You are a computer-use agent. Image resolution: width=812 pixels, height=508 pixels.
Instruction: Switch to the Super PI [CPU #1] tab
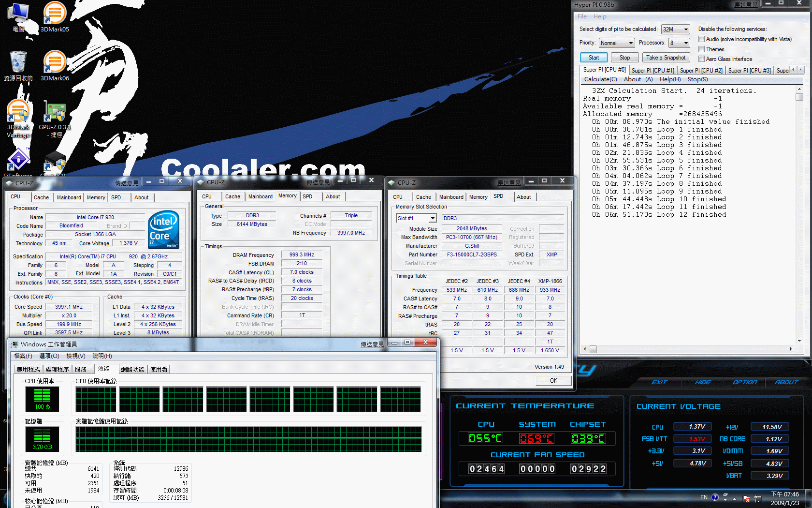[652, 71]
